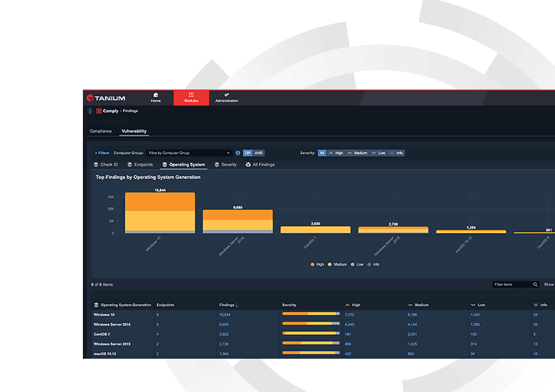Sort by the Findings column arrow
This screenshot has width=555, height=392.
pyautogui.click(x=237, y=305)
